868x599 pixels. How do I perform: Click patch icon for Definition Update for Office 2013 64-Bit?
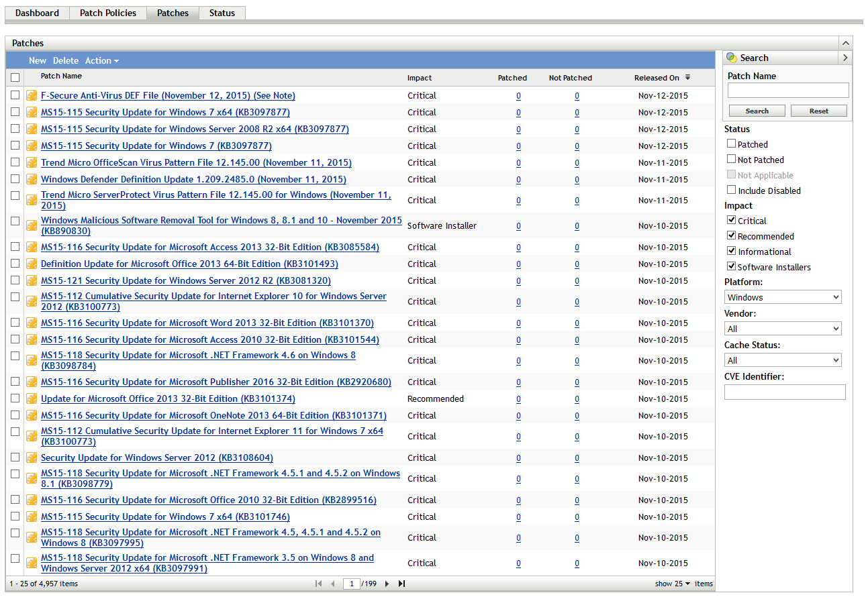(x=32, y=264)
